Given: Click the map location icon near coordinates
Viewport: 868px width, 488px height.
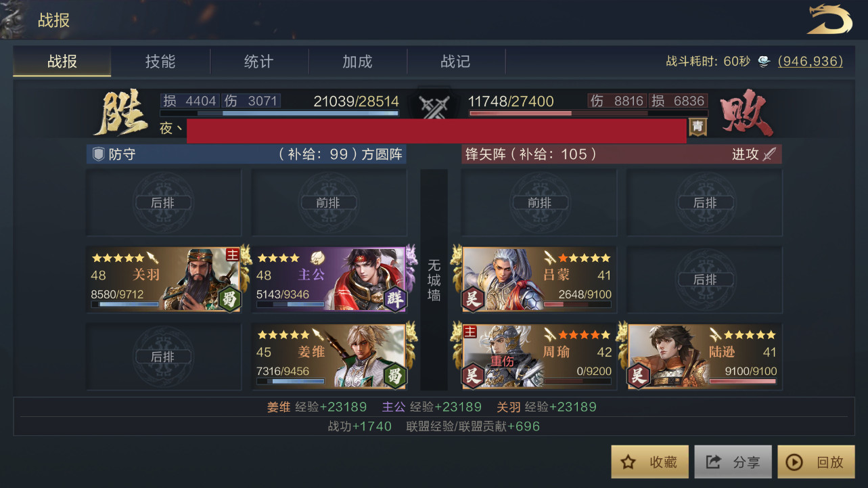Looking at the screenshot, I should coord(764,62).
